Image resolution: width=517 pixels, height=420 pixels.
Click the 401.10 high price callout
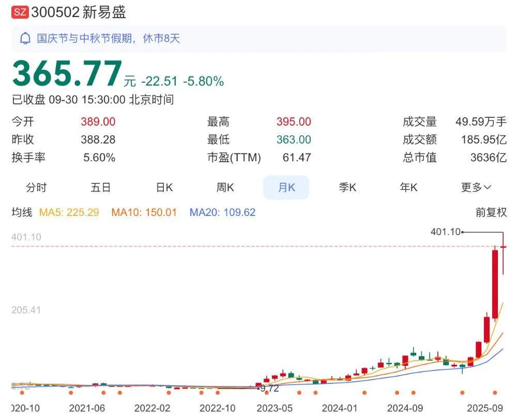[x=445, y=232]
